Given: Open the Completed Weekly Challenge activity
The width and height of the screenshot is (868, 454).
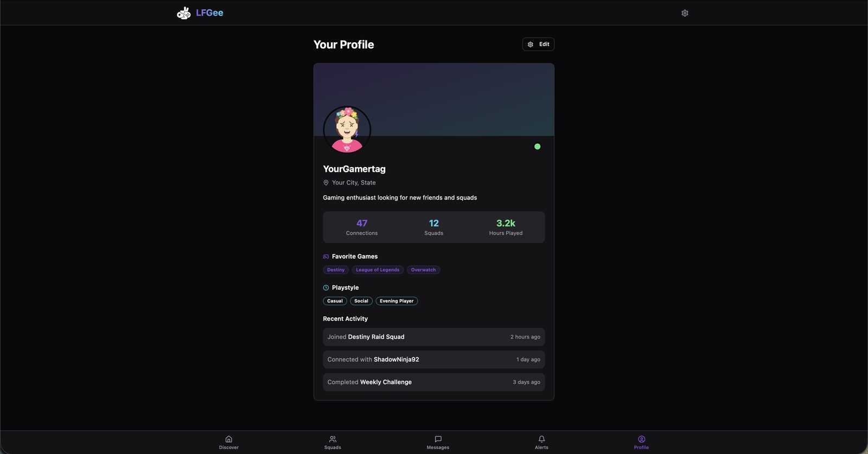Looking at the screenshot, I should click(434, 382).
